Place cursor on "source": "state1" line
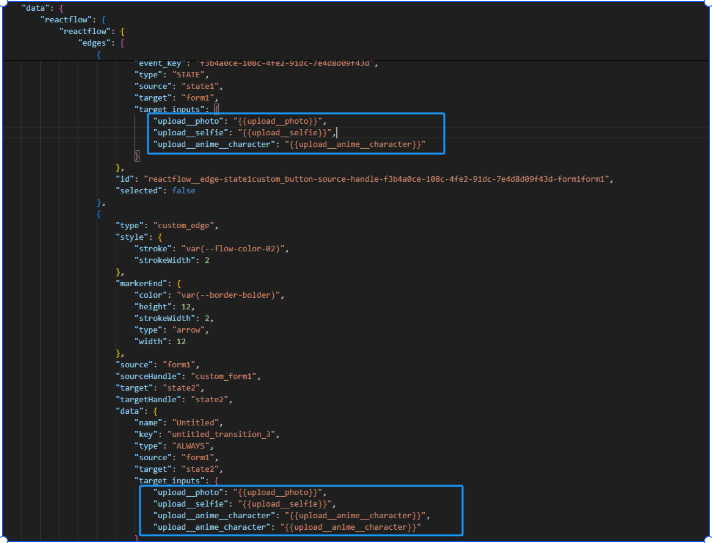The width and height of the screenshot is (712, 543). point(178,86)
